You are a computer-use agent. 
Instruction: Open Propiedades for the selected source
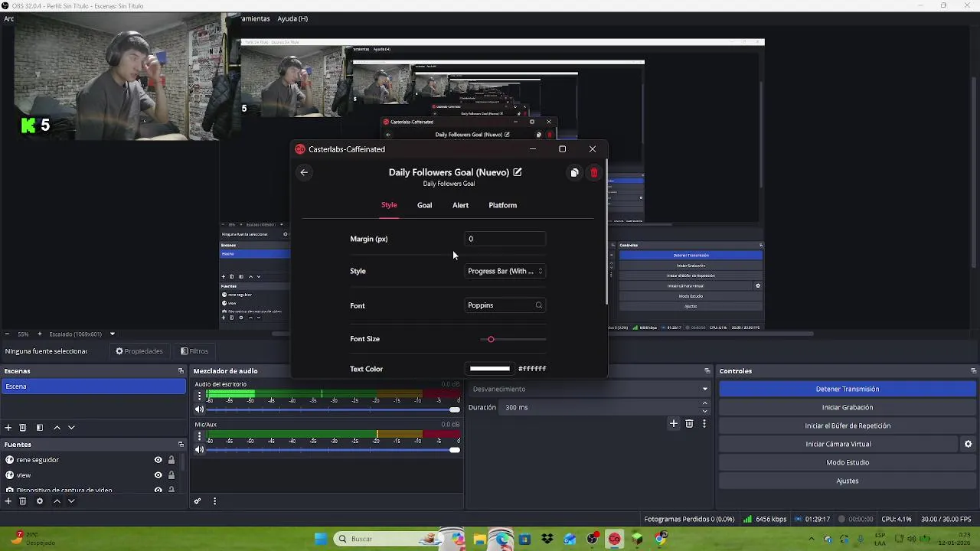pyautogui.click(x=139, y=351)
